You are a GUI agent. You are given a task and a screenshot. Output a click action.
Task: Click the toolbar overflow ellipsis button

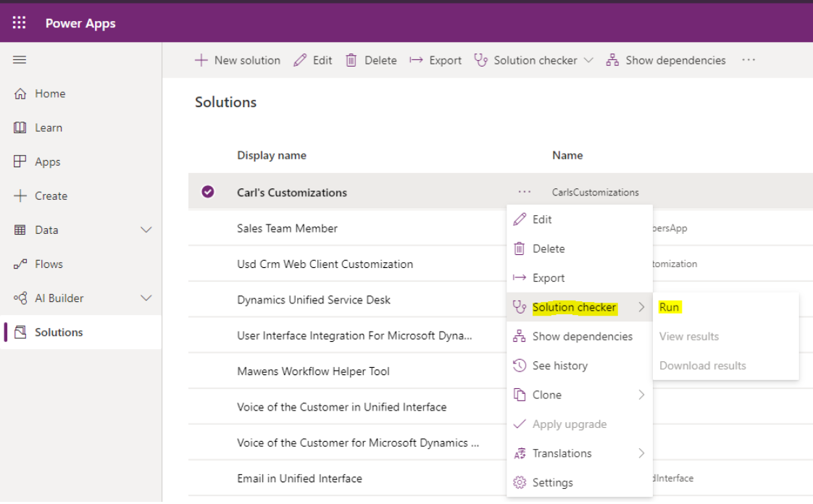coord(749,60)
